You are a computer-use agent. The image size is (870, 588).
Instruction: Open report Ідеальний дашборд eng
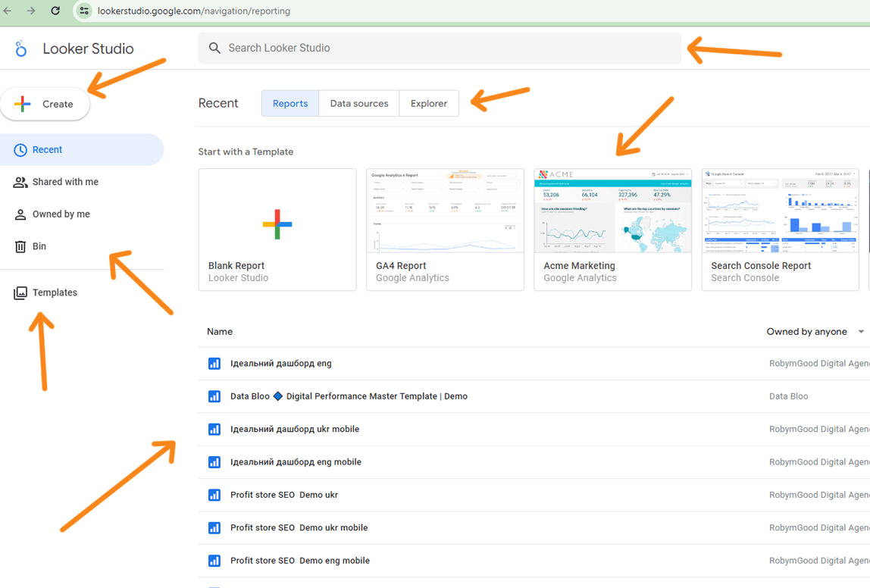pos(280,364)
